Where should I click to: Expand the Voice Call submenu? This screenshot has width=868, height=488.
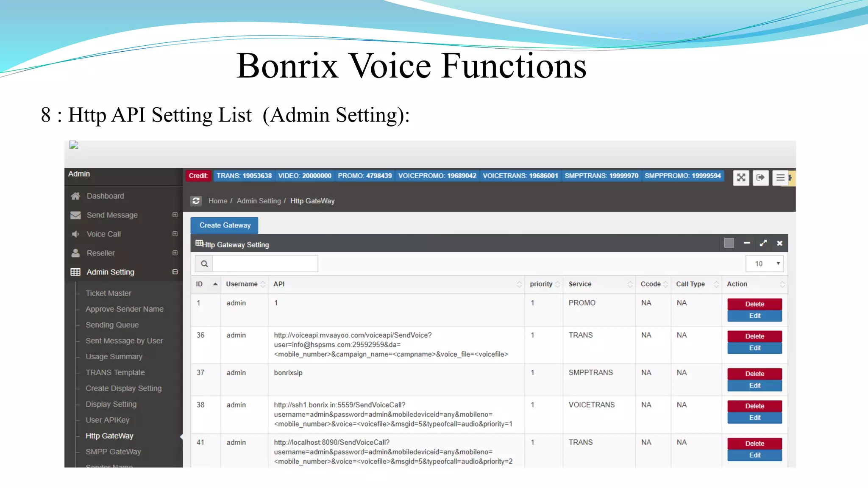pyautogui.click(x=175, y=234)
